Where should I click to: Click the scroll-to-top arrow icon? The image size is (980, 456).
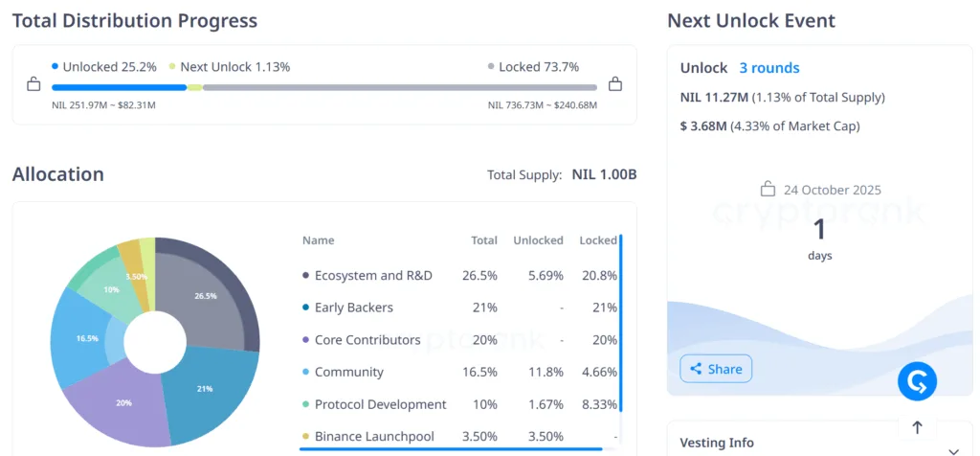pyautogui.click(x=917, y=427)
